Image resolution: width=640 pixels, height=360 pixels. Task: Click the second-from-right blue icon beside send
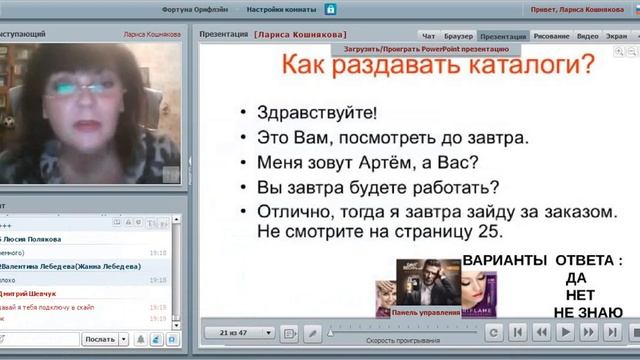(x=156, y=339)
